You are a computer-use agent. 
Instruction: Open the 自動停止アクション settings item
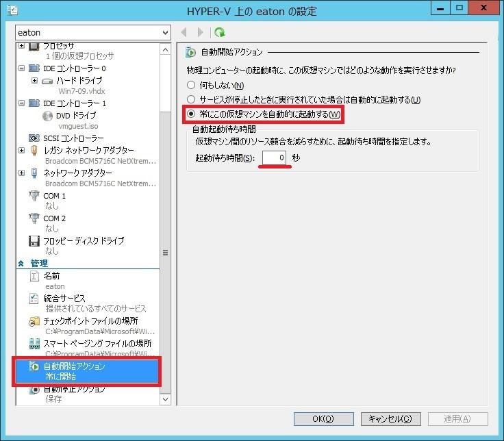(x=74, y=390)
